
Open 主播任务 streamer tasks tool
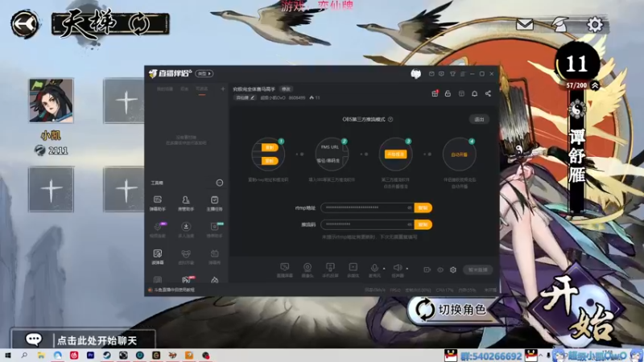click(214, 204)
